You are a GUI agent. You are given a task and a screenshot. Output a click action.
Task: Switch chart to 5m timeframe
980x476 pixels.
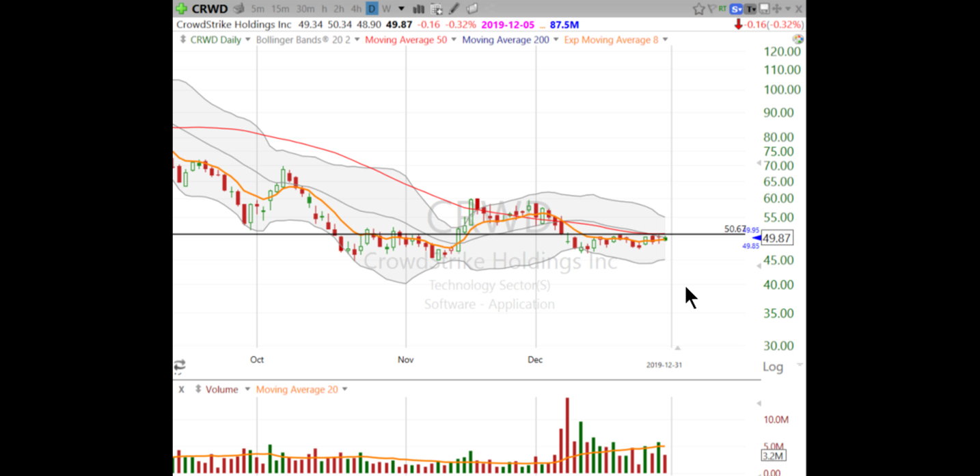pos(258,9)
